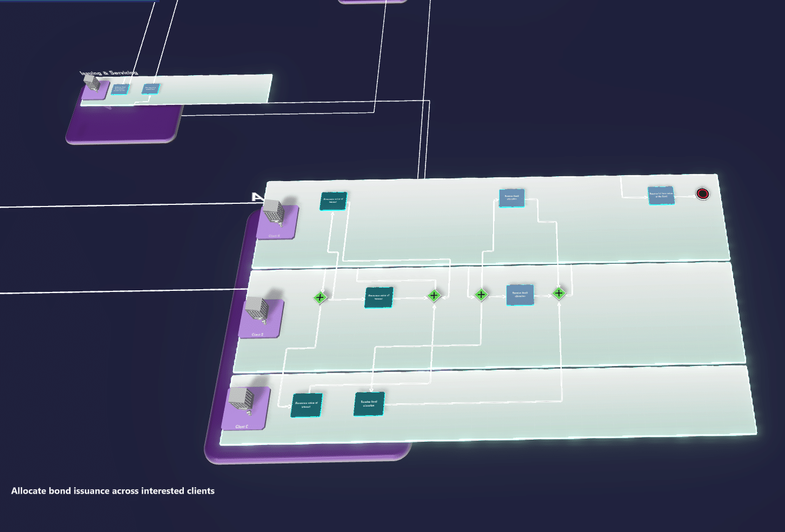Open Client A's Receive full face value task

coord(661,195)
